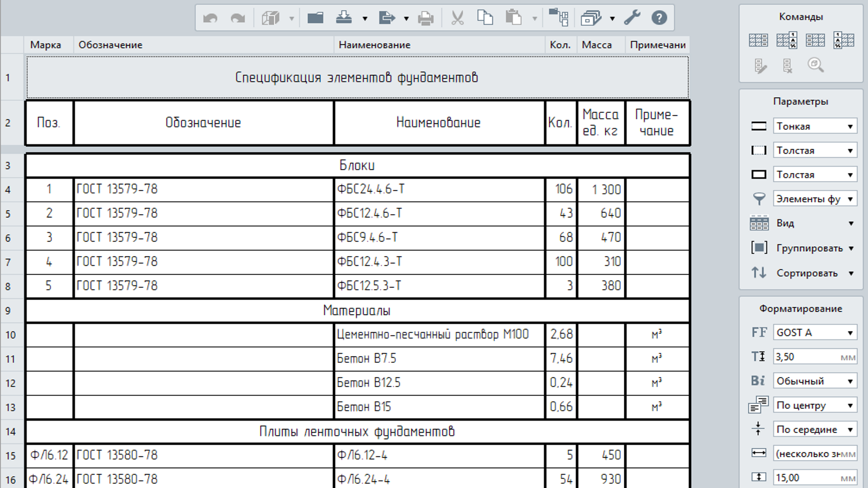Image resolution: width=868 pixels, height=488 pixels.
Task: Click the open folder icon in toolbar
Action: (315, 18)
